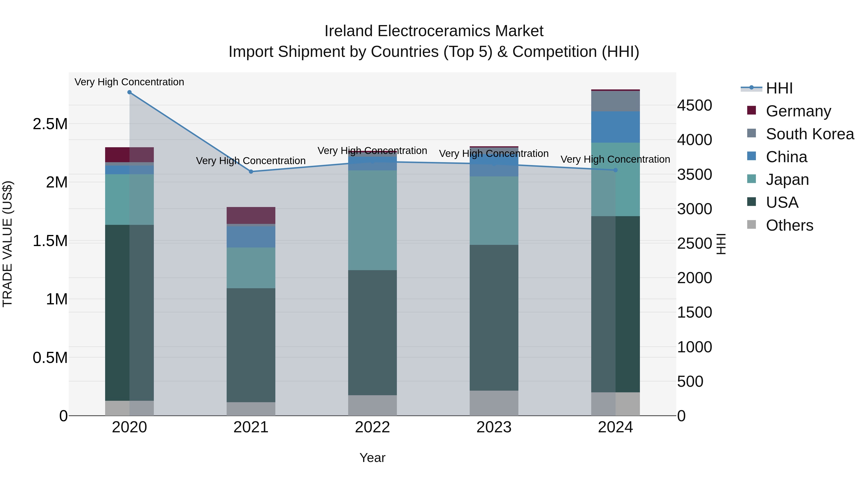The height and width of the screenshot is (488, 868).
Task: Click the 2021 HHI data point
Action: pos(251,172)
